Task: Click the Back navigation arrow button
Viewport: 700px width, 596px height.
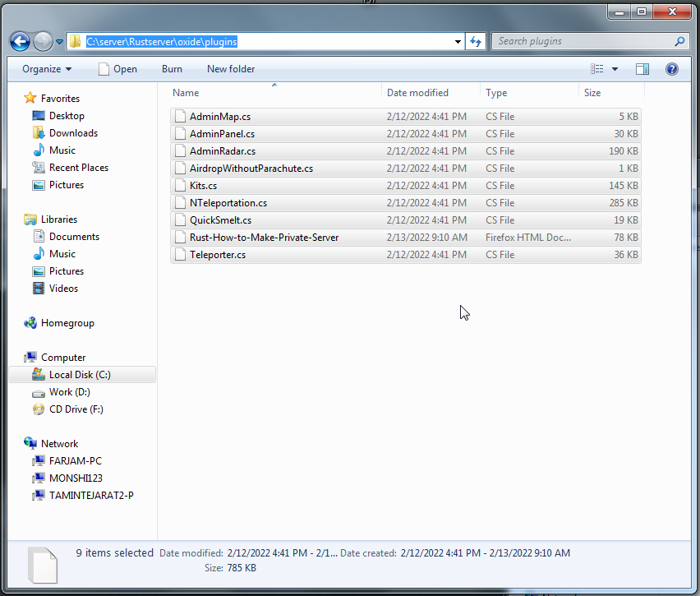Action: point(20,41)
